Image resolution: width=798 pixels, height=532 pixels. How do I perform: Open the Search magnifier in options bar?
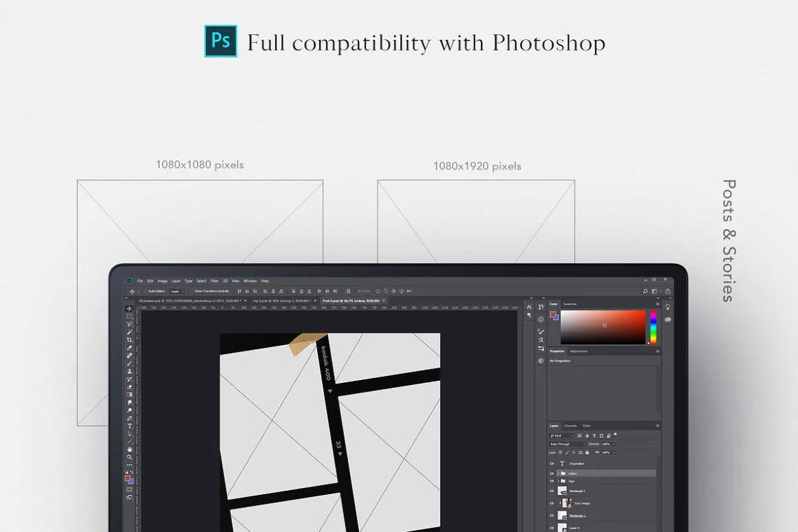[x=645, y=291]
